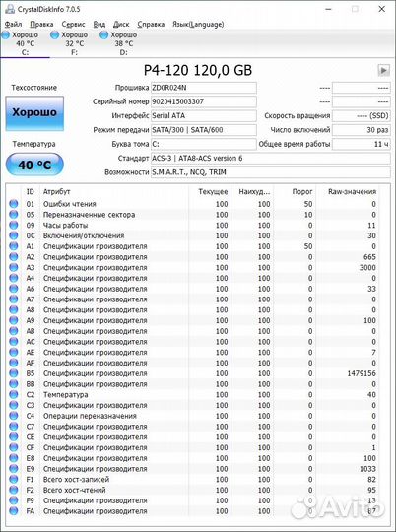The height and width of the screenshot is (532, 396).
Task: Select the Включения/отключения attribute row
Action: (193, 235)
